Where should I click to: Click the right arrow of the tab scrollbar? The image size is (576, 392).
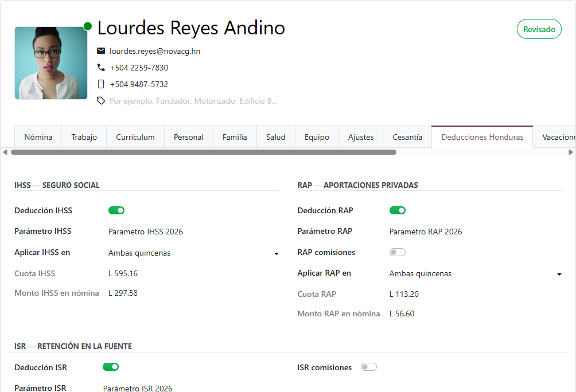click(570, 152)
